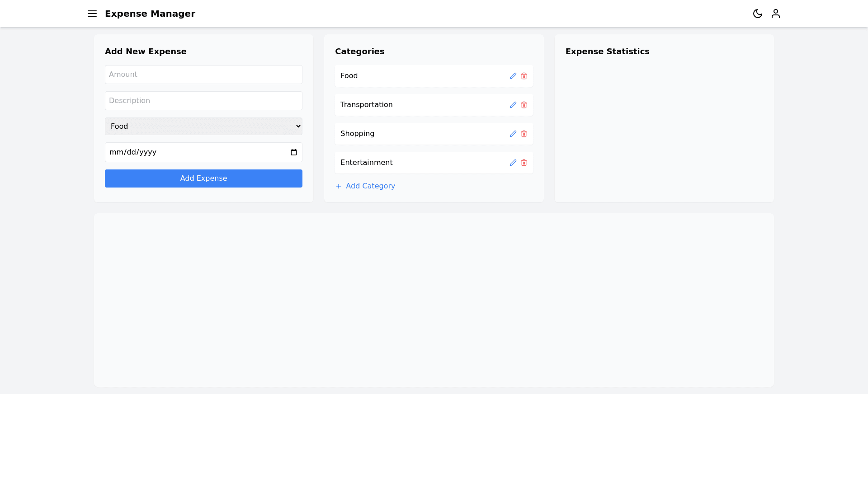Delete the Shopping category
Image resolution: width=868 pixels, height=488 pixels.
pyautogui.click(x=524, y=134)
